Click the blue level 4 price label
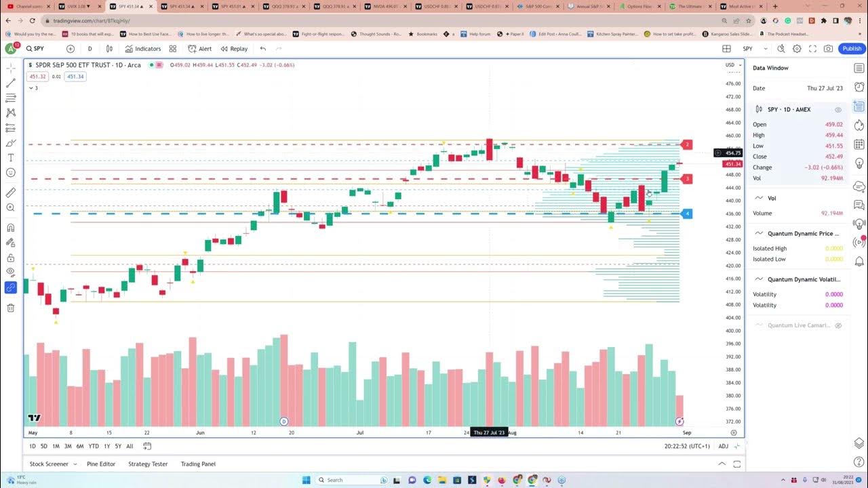Screen dimensions: 868x488 [687, 213]
